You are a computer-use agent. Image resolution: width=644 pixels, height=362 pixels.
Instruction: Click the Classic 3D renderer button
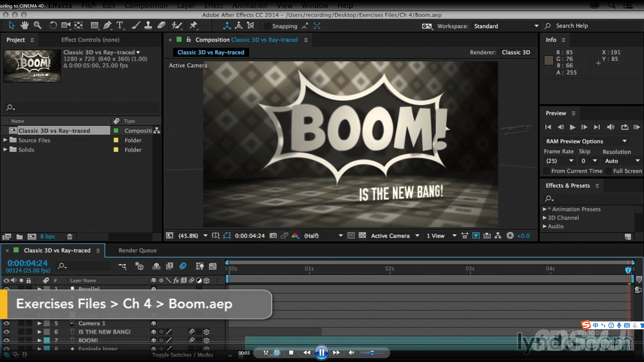point(516,52)
